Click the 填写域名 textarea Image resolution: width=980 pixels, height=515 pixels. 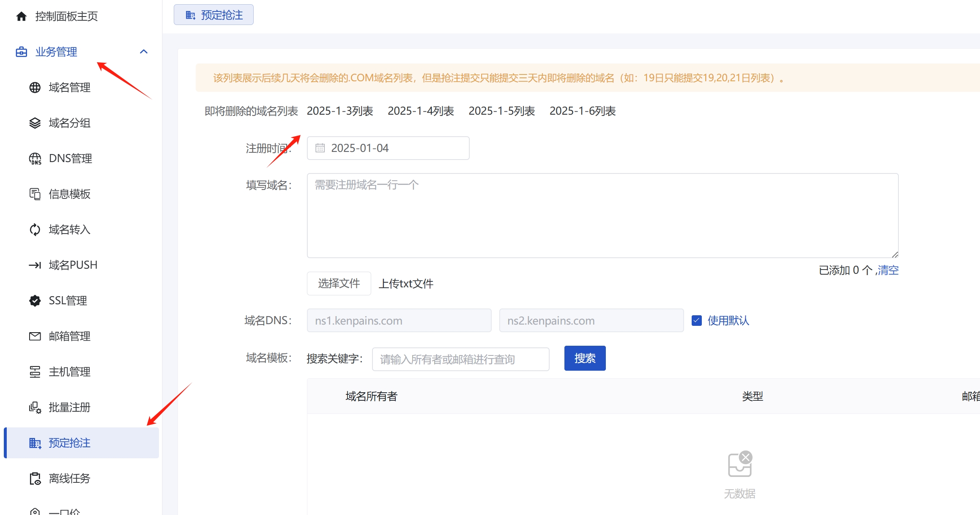click(602, 216)
